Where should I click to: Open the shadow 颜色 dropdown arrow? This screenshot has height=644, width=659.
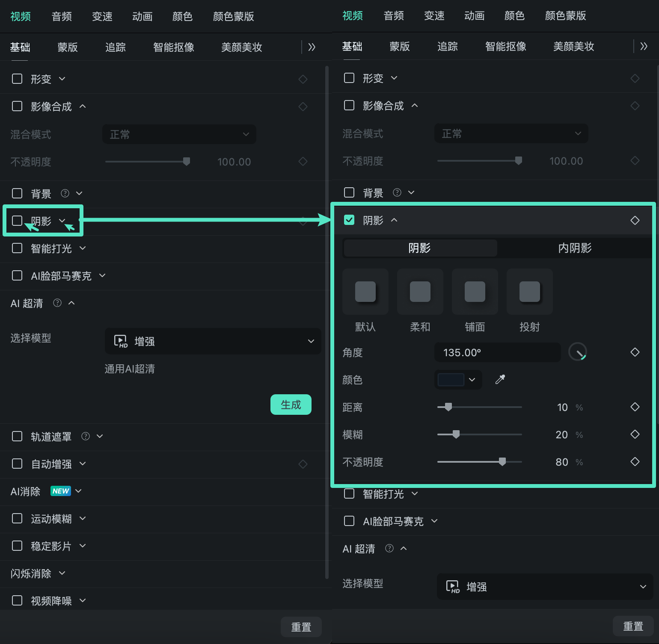472,380
